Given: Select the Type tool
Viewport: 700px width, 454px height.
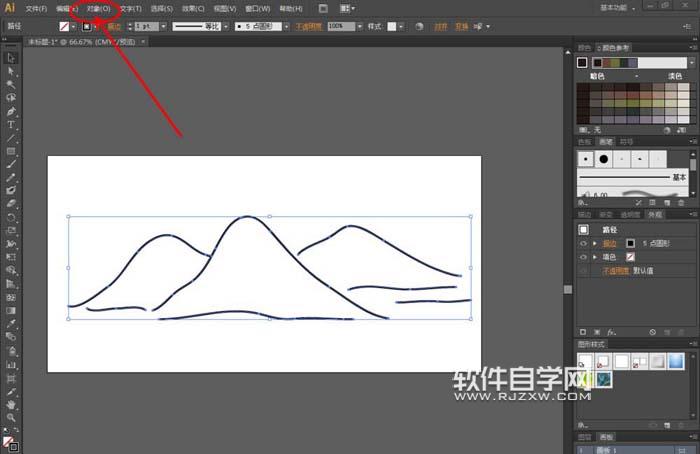Looking at the screenshot, I should tap(11, 125).
